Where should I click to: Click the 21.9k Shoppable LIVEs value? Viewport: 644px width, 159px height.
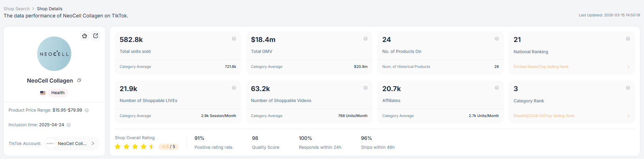(x=129, y=89)
